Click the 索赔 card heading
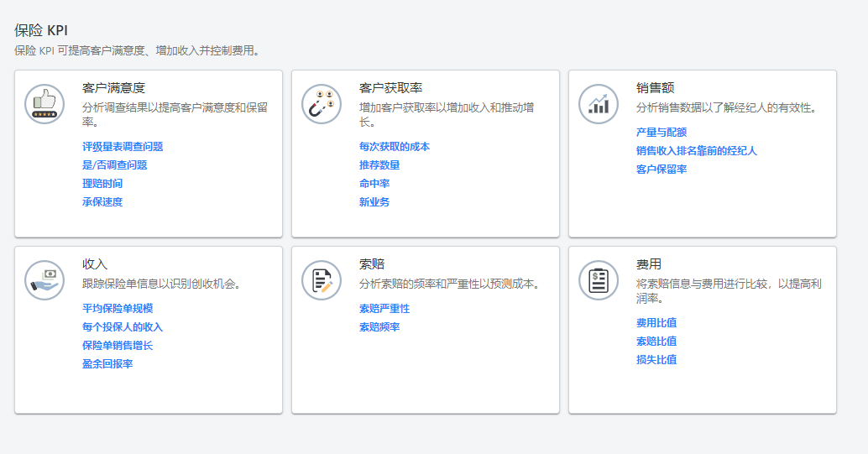Viewport: 868px width, 454px height. point(372,264)
